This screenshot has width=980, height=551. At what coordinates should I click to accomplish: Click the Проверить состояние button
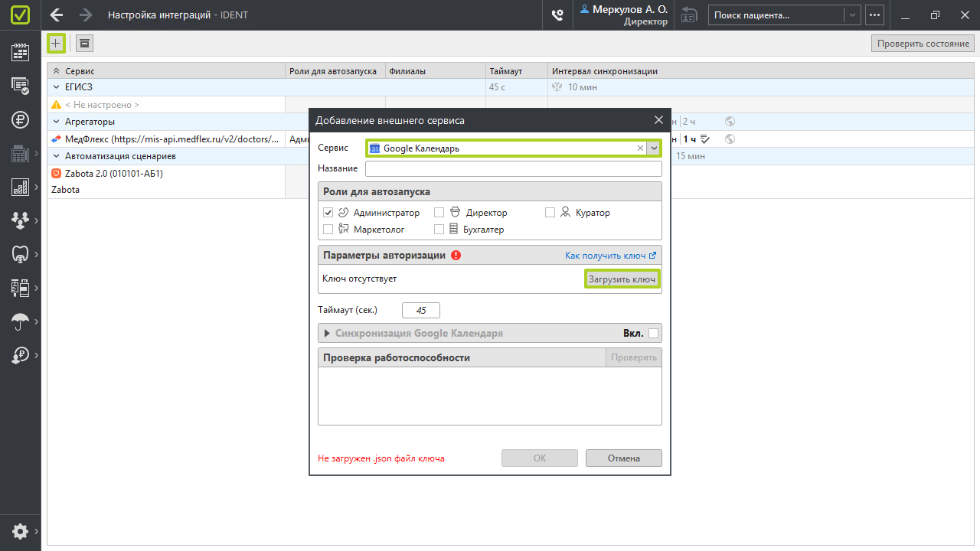click(923, 44)
